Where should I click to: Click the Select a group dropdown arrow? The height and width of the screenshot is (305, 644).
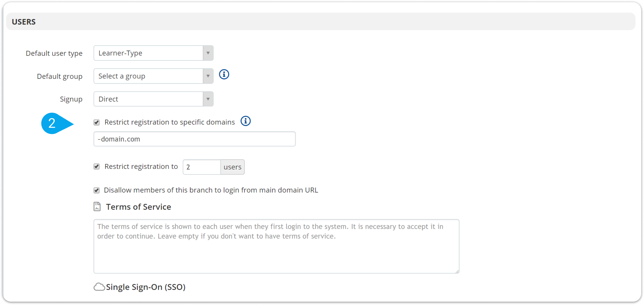(x=208, y=76)
